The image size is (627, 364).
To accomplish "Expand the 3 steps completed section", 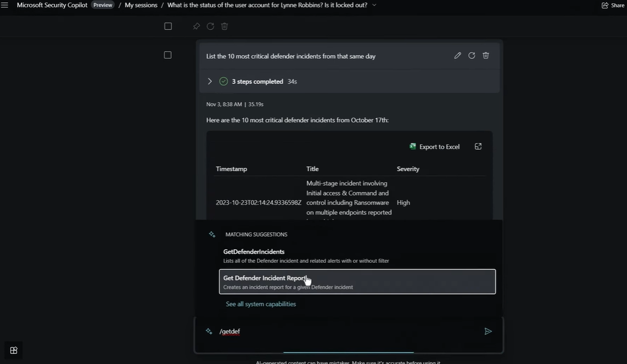I will [210, 81].
